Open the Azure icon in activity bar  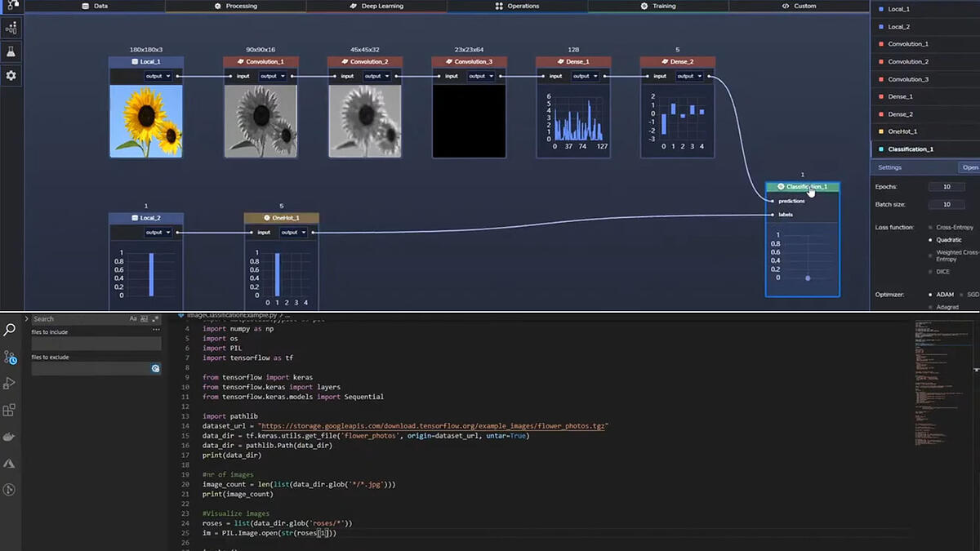click(10, 463)
